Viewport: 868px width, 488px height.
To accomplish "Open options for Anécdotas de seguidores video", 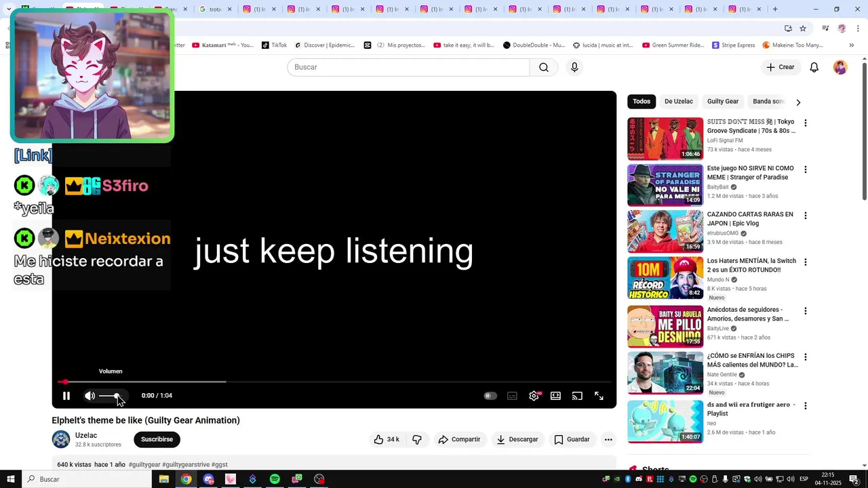I will (806, 311).
